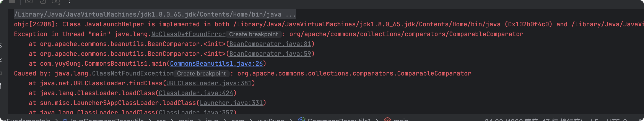The height and width of the screenshot is (121, 644).
Task: Click Create breakpoint next to NoClassDefFoundError
Action: pos(253,34)
